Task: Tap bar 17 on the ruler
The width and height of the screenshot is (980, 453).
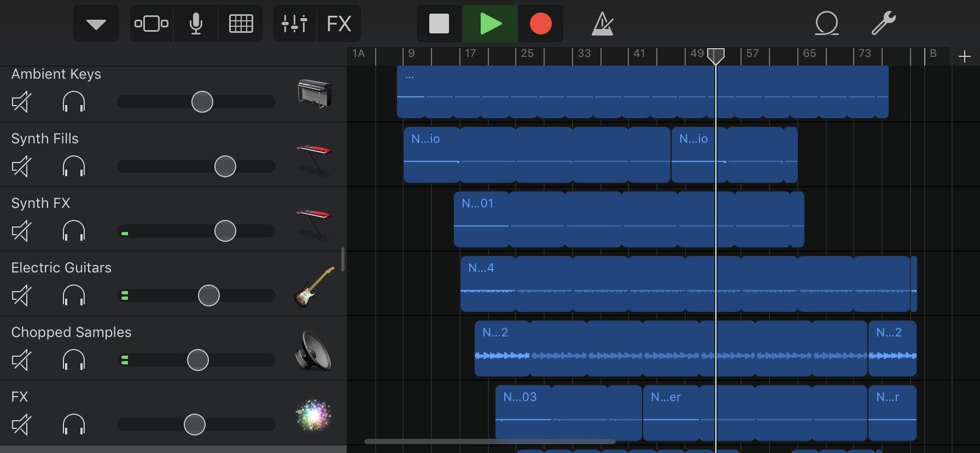Action: (470, 54)
